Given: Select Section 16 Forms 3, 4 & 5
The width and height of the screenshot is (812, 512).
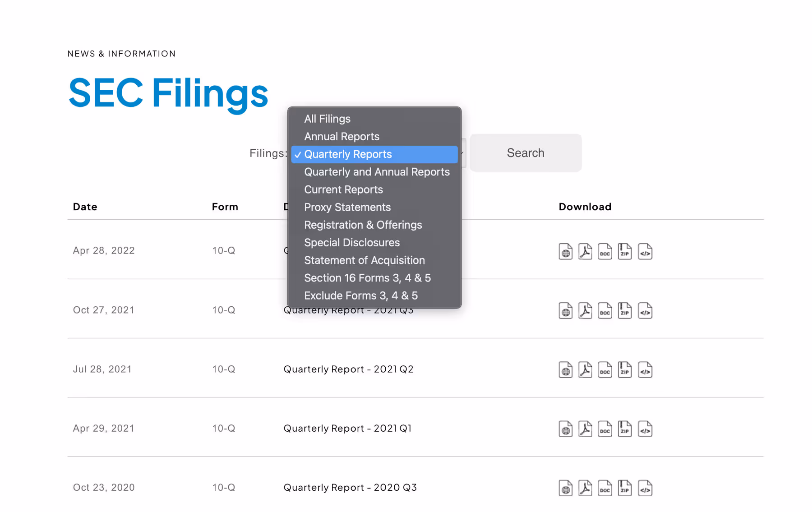Looking at the screenshot, I should point(374,278).
